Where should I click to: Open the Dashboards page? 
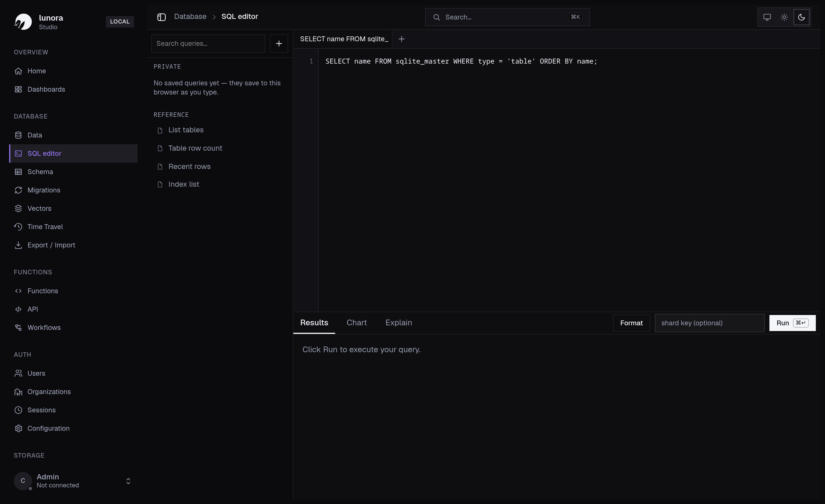[x=73, y=89]
